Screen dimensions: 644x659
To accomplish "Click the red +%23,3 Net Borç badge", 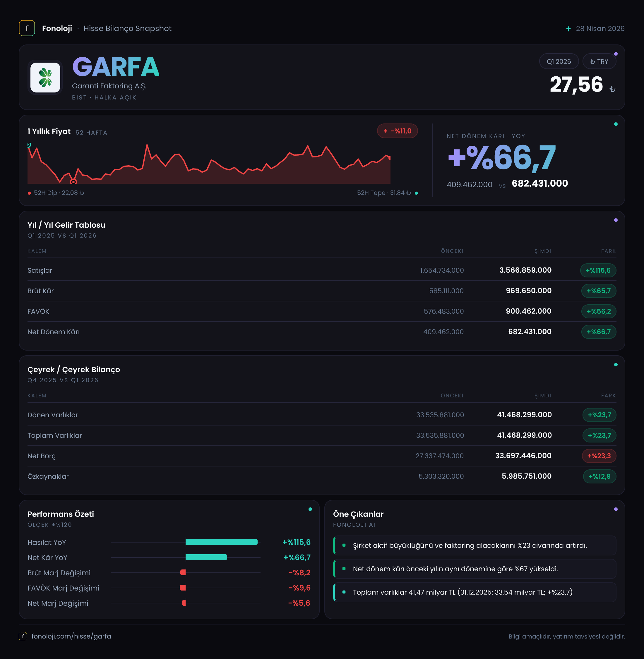I will 599,456.
